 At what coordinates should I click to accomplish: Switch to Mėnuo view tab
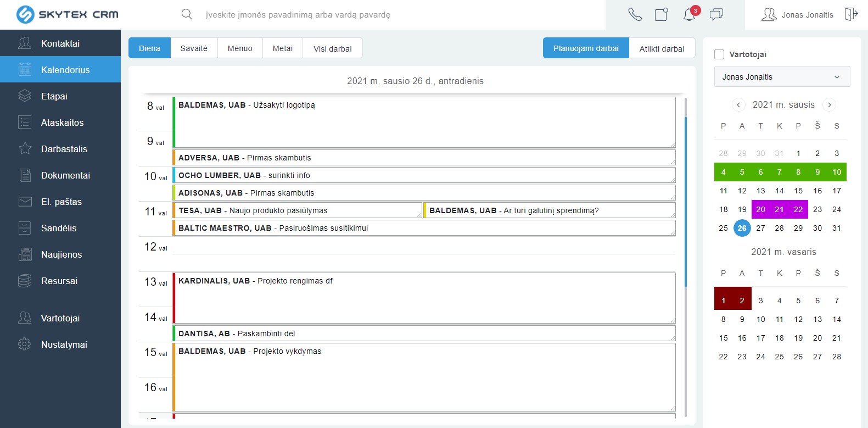[x=240, y=48]
